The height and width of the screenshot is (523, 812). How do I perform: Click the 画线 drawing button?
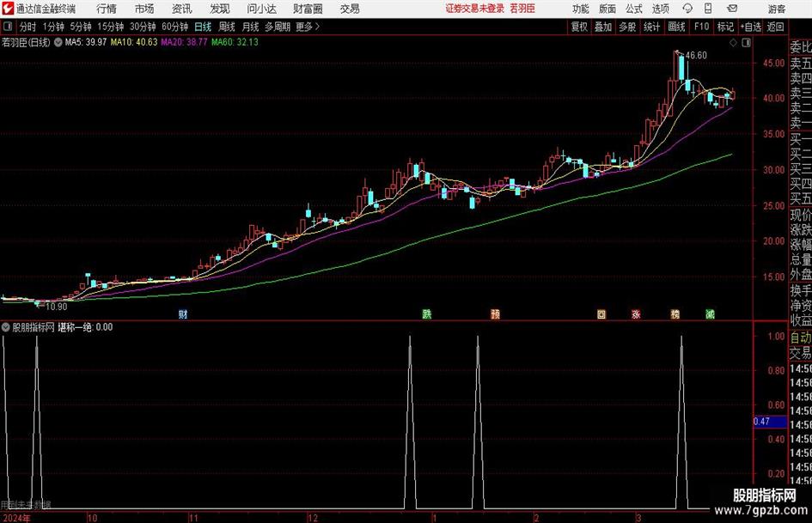coord(676,27)
